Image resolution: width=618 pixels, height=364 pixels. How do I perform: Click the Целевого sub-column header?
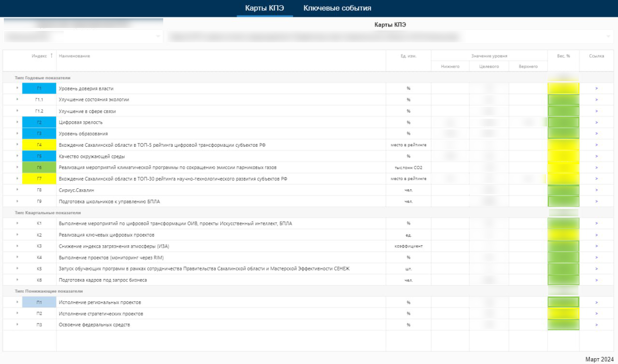click(x=489, y=67)
